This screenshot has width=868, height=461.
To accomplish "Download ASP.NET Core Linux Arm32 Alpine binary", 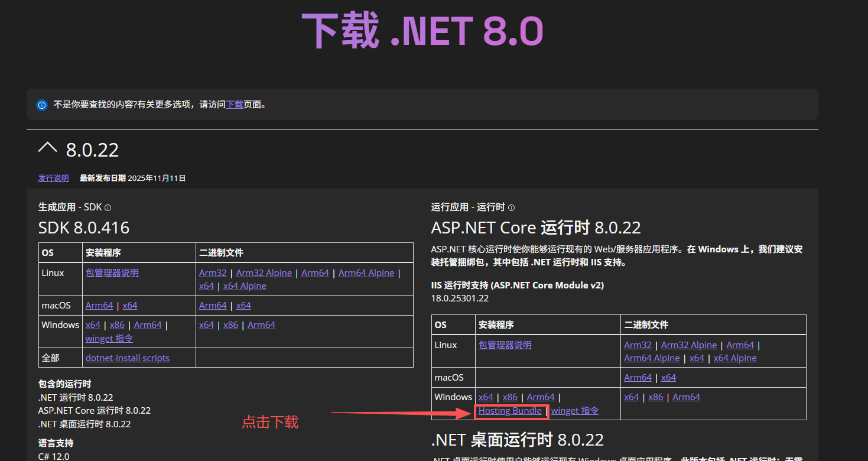I will point(689,345).
